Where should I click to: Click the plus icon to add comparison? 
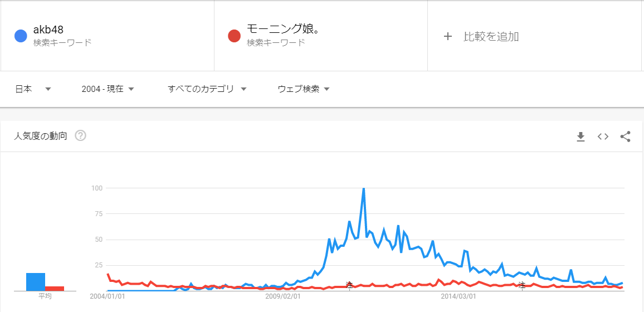[x=448, y=37]
